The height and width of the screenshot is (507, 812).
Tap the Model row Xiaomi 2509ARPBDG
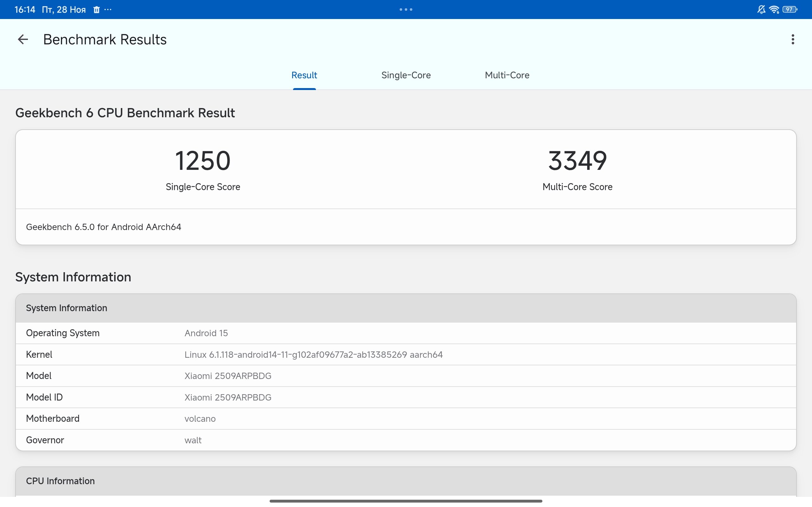point(228,376)
